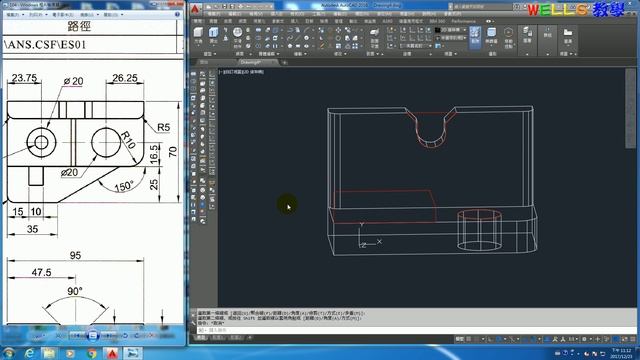Click the Smooth Object (平滑物件) mesh tool
Image resolution: width=640 pixels, height=360 pixels.
(x=237, y=38)
